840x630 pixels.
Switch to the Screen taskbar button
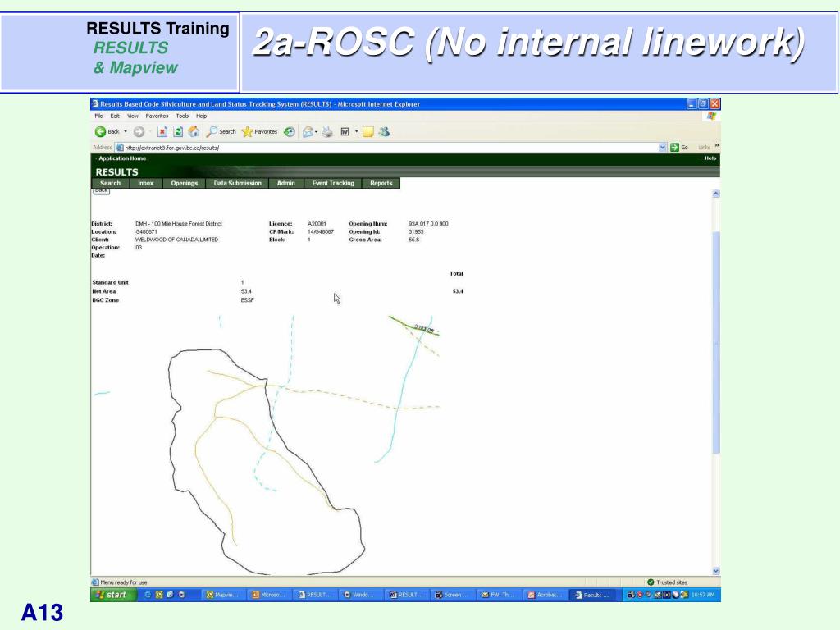[x=452, y=595]
